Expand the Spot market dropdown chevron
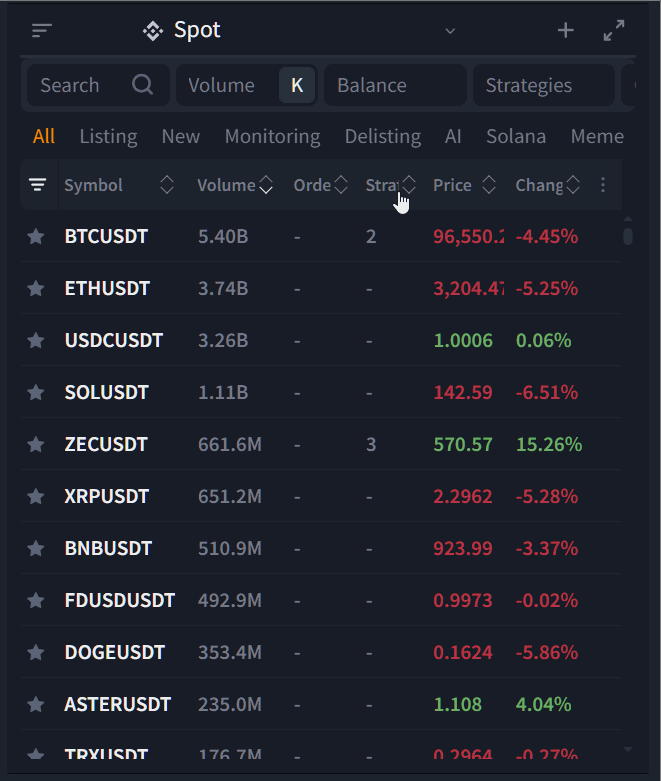Screen dimensions: 661x781 (450, 31)
